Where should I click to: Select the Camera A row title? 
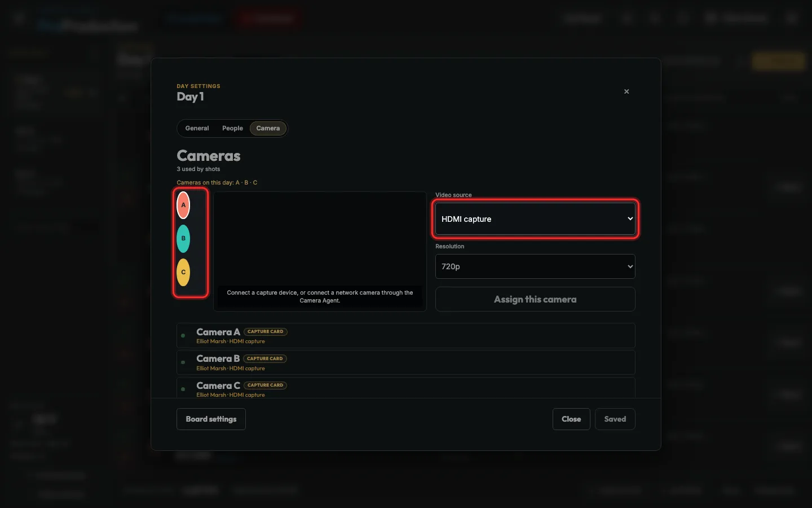218,332
